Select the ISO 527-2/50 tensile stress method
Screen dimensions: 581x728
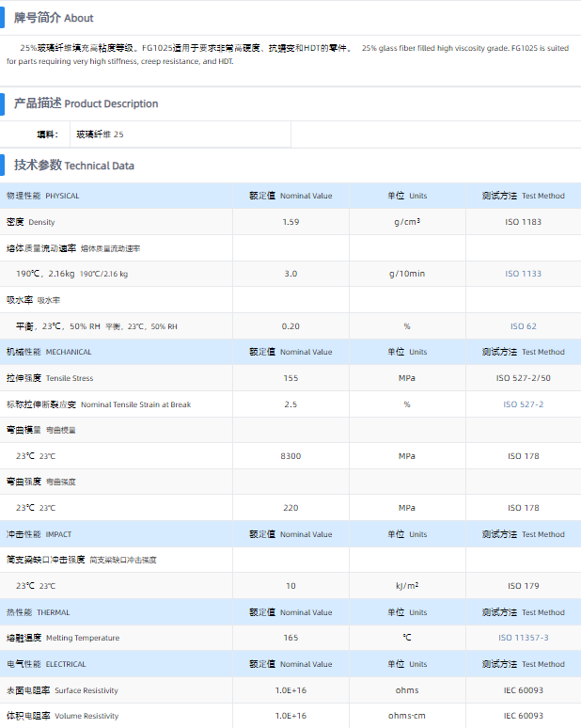[x=524, y=378]
